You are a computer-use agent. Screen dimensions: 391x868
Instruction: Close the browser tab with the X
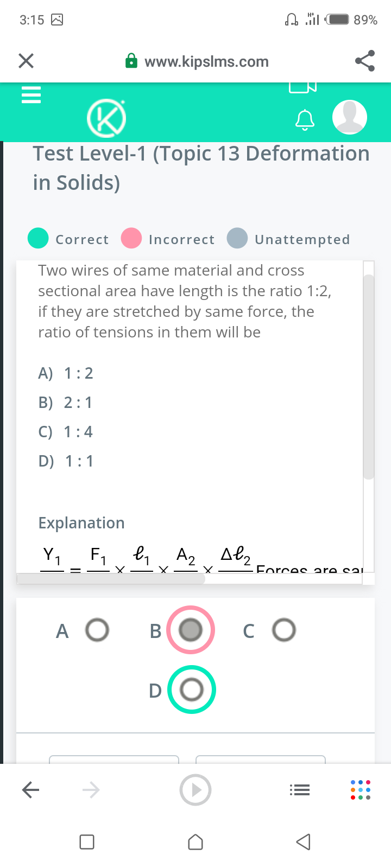click(x=26, y=61)
